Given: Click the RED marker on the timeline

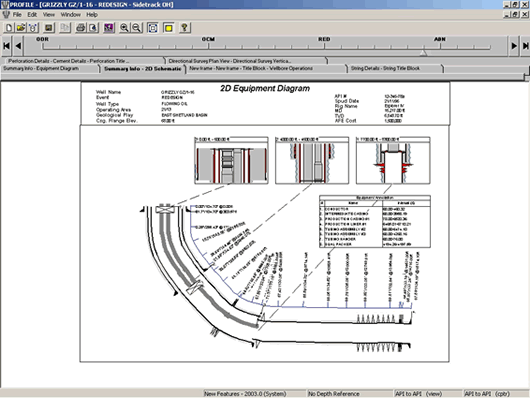Looking at the screenshot, I should point(324,39).
